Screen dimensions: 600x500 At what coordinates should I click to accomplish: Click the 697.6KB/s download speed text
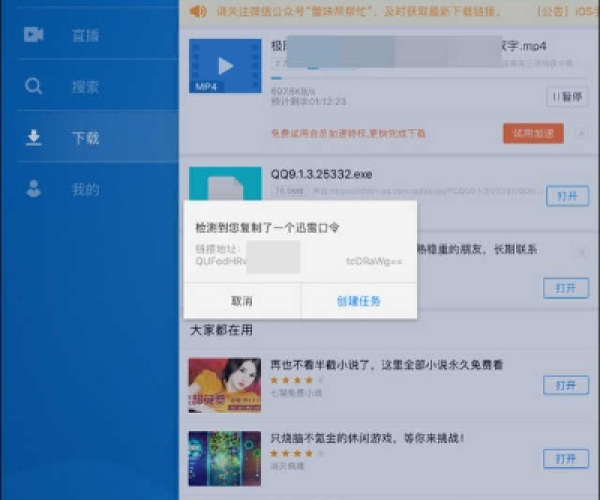coord(293,91)
